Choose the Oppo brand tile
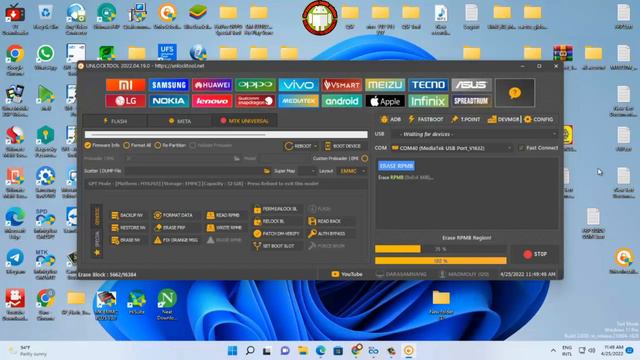 pyautogui.click(x=255, y=85)
